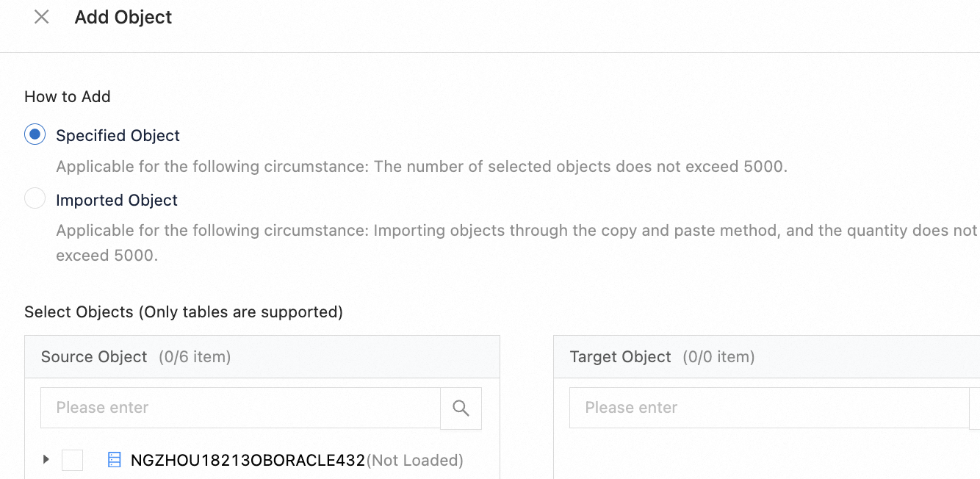Click the NGZHOU18213OBORACLE432 database name

click(248, 460)
